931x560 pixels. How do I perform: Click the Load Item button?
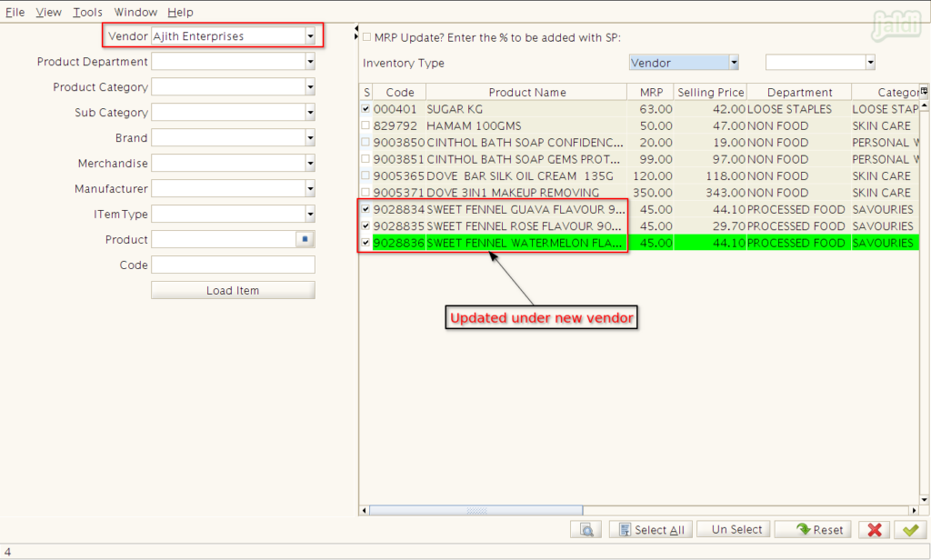(233, 290)
